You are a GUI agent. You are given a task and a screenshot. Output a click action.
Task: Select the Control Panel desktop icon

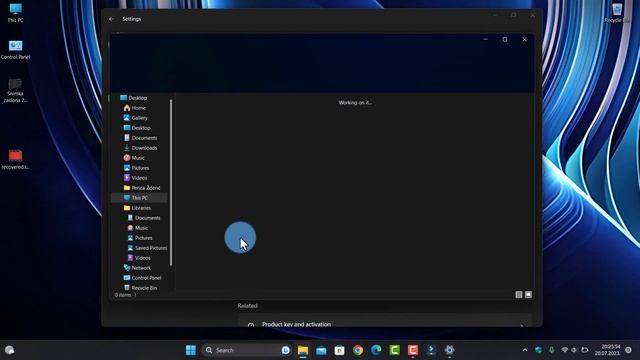(16, 50)
